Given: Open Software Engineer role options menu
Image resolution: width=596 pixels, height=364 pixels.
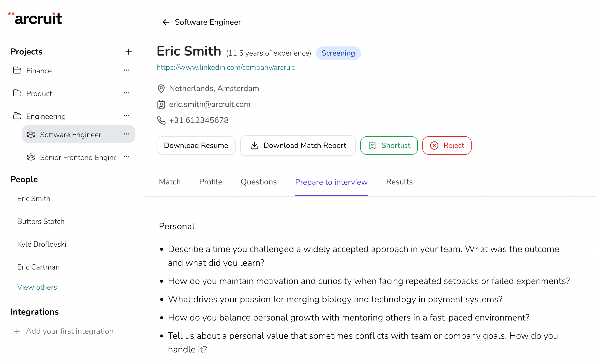Looking at the screenshot, I should pos(127,134).
